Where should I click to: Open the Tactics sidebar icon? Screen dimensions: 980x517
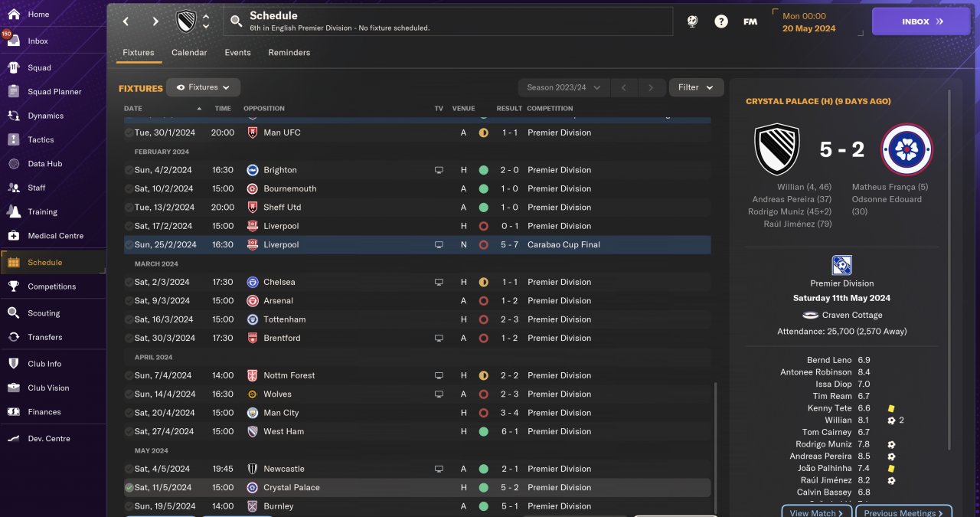(x=13, y=139)
